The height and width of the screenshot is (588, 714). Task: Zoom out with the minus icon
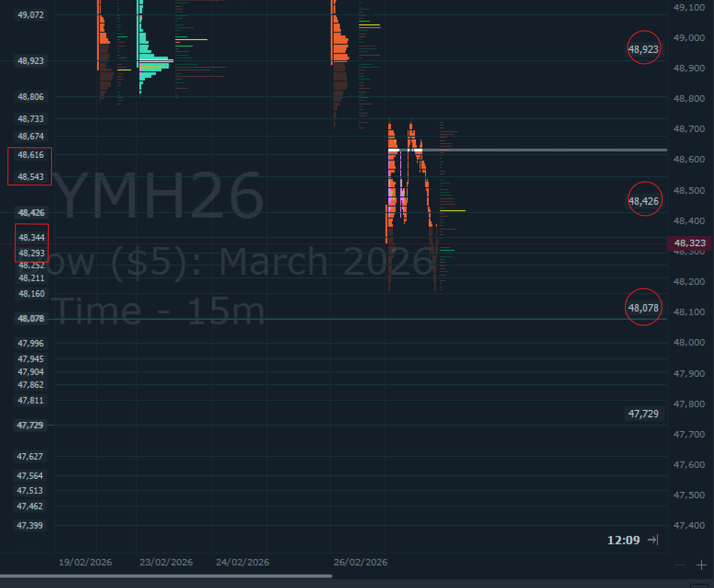pyautogui.click(x=680, y=565)
